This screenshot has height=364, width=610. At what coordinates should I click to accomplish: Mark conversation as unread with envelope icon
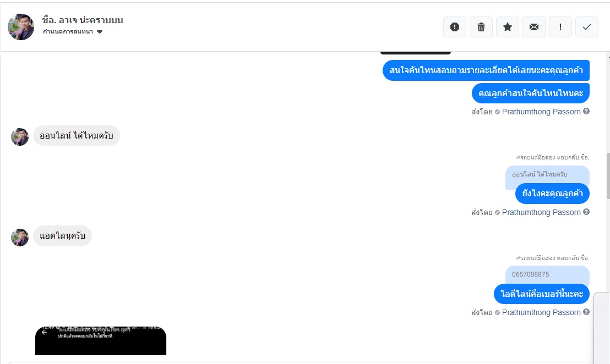(x=534, y=27)
